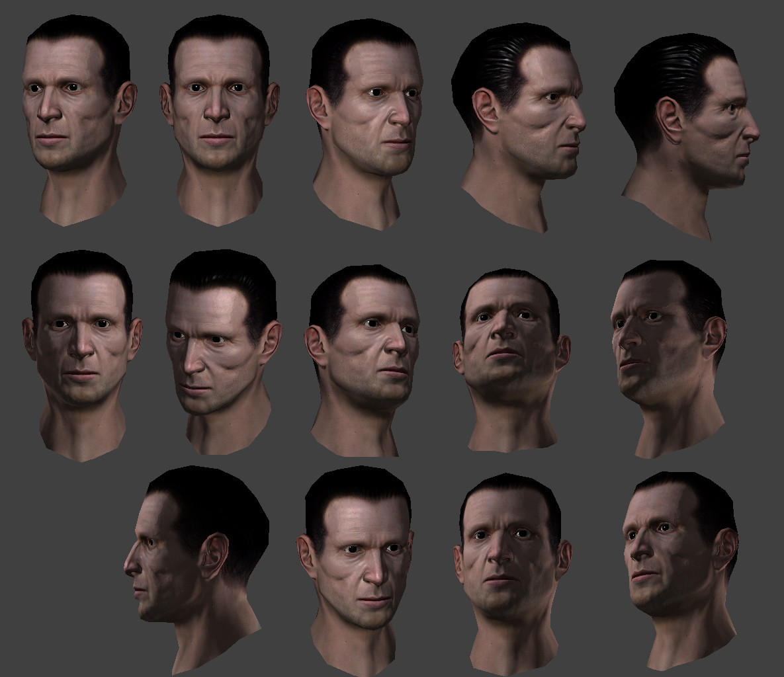Click the neck of the top-row front-facing head
784x677 pixels.
(x=219, y=195)
